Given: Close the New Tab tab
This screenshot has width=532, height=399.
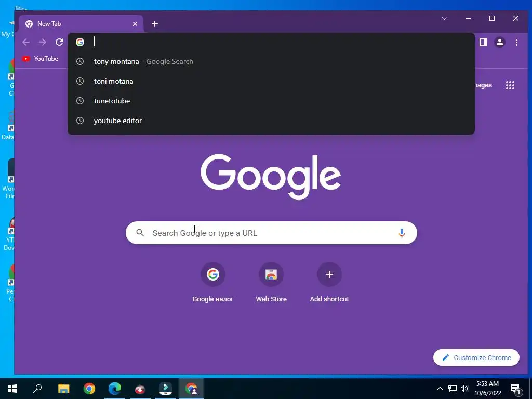Looking at the screenshot, I should tap(135, 24).
